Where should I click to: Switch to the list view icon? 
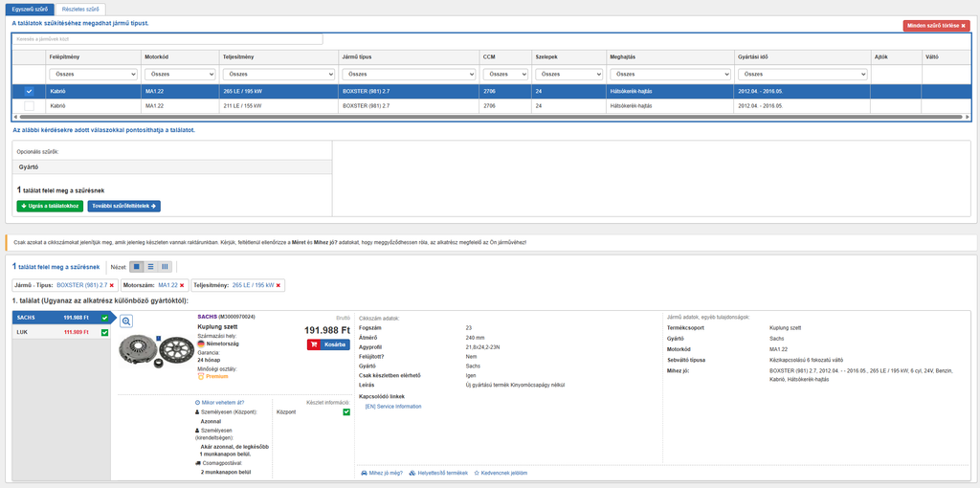point(150,267)
